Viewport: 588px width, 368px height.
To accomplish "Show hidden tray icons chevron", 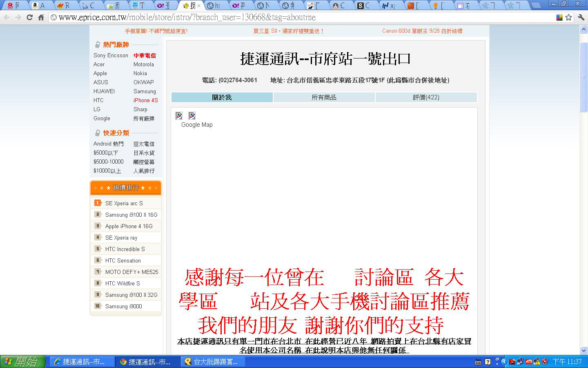I will (504, 361).
